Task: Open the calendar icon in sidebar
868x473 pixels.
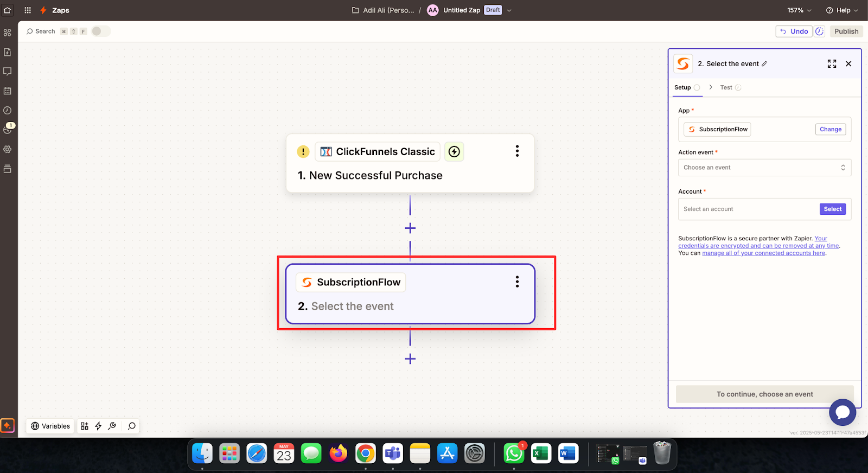Action: pos(8,91)
